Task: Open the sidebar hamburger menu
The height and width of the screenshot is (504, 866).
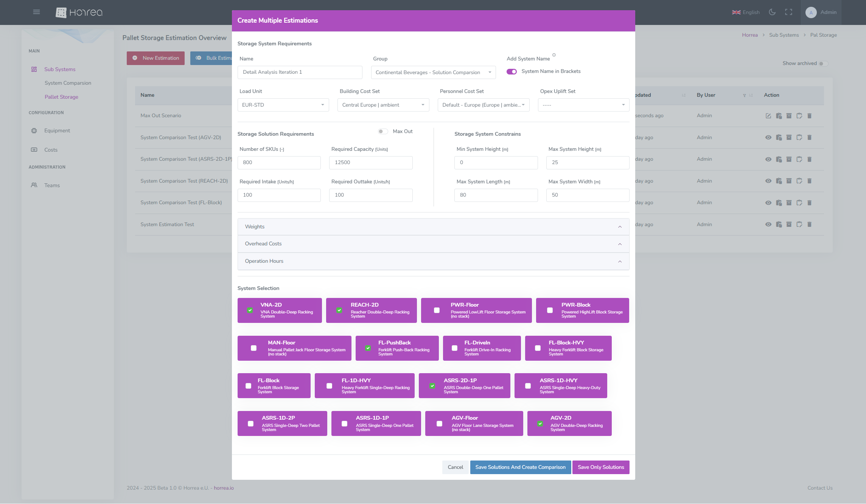Action: click(36, 12)
